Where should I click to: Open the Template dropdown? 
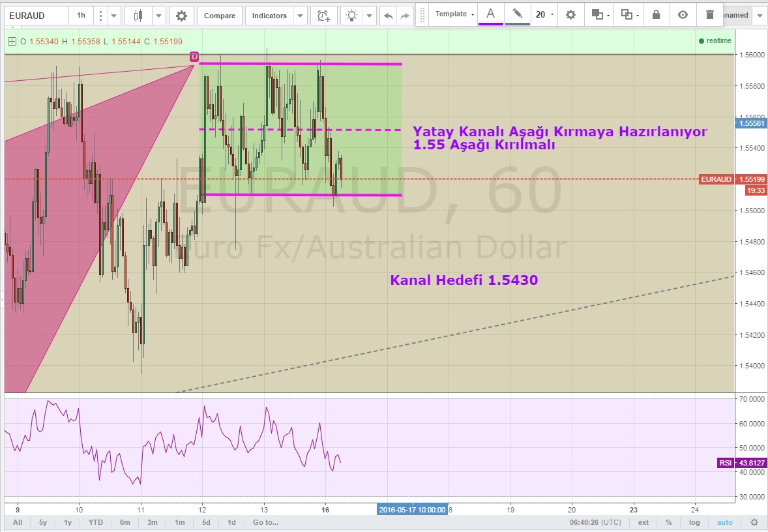click(455, 14)
